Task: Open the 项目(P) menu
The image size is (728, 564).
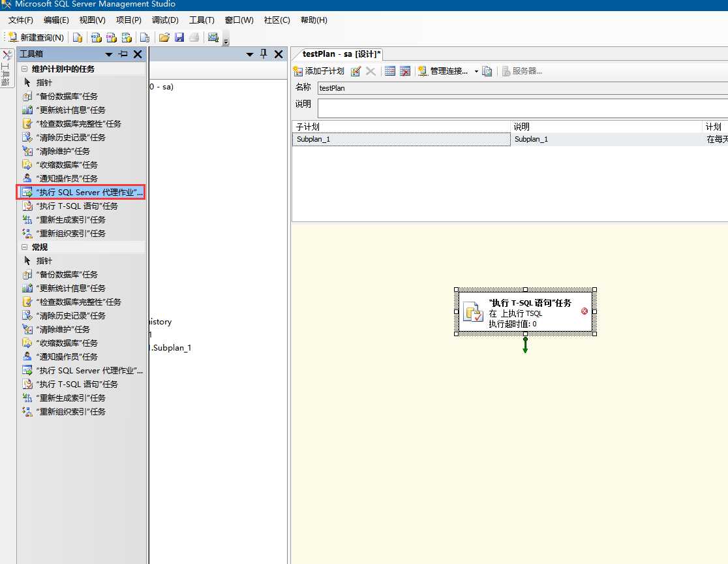Action: point(129,20)
